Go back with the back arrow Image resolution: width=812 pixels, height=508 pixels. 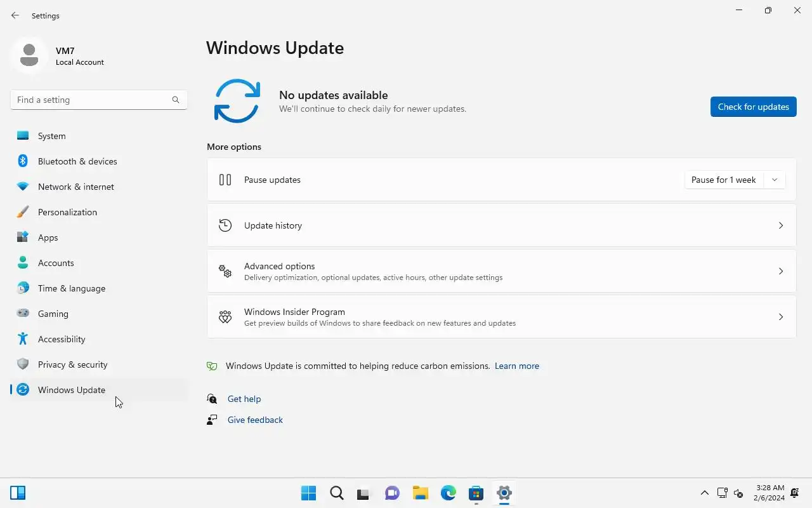click(15, 15)
